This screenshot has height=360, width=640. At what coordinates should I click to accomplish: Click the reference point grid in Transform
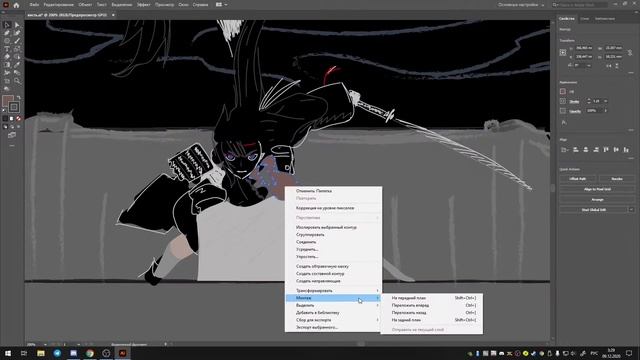[563, 52]
